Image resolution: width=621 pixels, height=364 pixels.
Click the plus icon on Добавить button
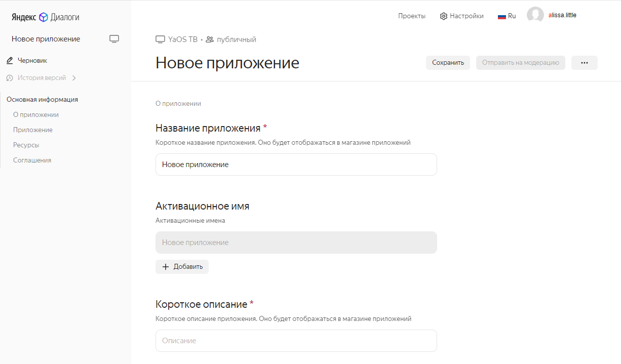166,267
